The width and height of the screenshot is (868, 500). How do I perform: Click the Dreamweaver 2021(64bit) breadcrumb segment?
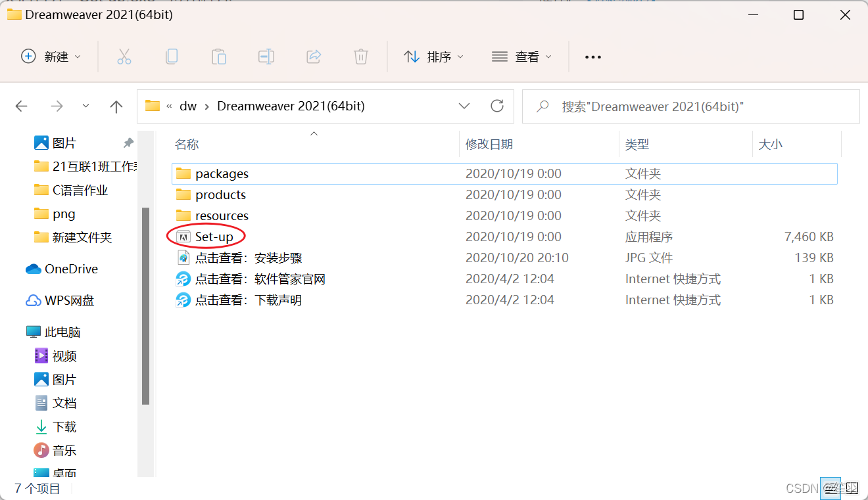pos(291,106)
